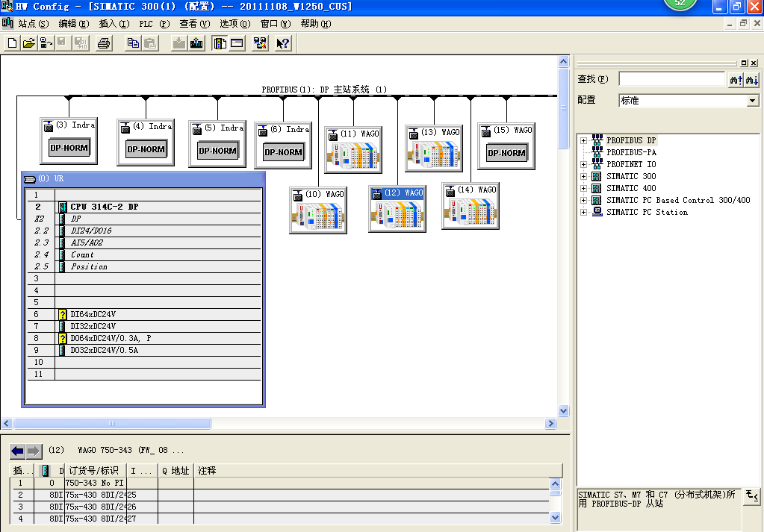Image resolution: width=764 pixels, height=532 pixels.
Task: Expand the SIMATIC PC Station node
Action: coord(583,212)
